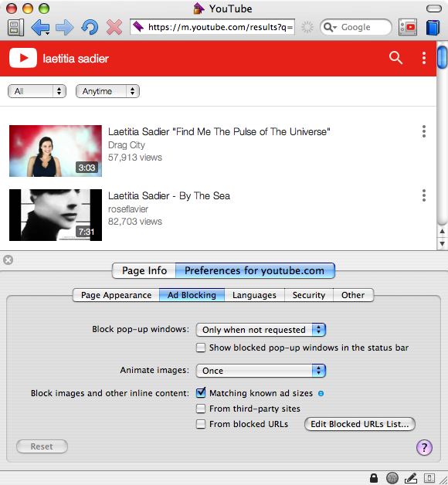Open the YouTube header three-dot menu
The image size is (448, 485).
pyautogui.click(x=424, y=58)
